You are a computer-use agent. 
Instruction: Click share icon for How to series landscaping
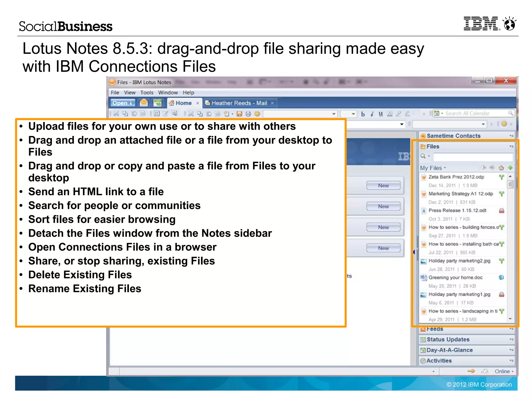(502, 311)
